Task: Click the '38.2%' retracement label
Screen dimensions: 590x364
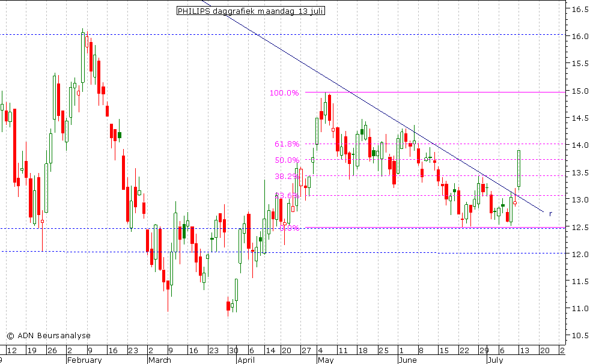Action: (287, 177)
